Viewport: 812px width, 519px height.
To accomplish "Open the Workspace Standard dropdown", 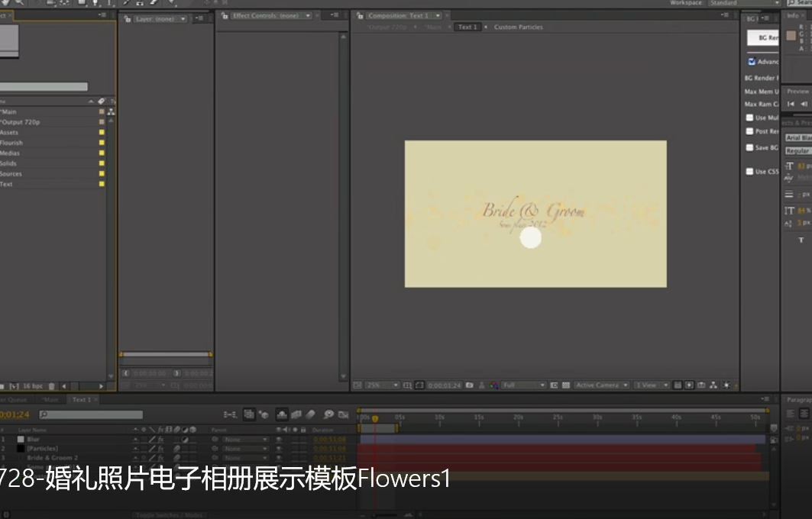I will click(744, 3).
